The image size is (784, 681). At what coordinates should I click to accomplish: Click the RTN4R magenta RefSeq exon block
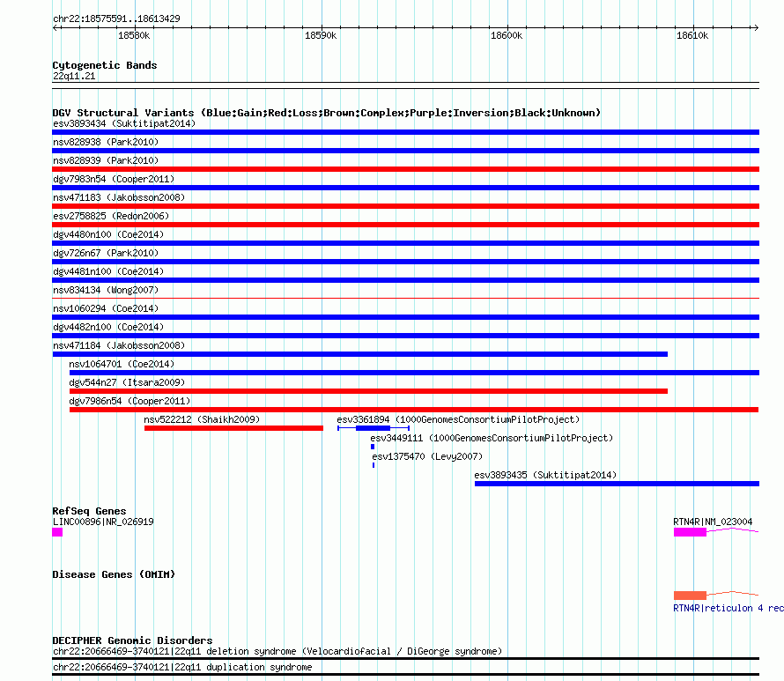tap(690, 532)
